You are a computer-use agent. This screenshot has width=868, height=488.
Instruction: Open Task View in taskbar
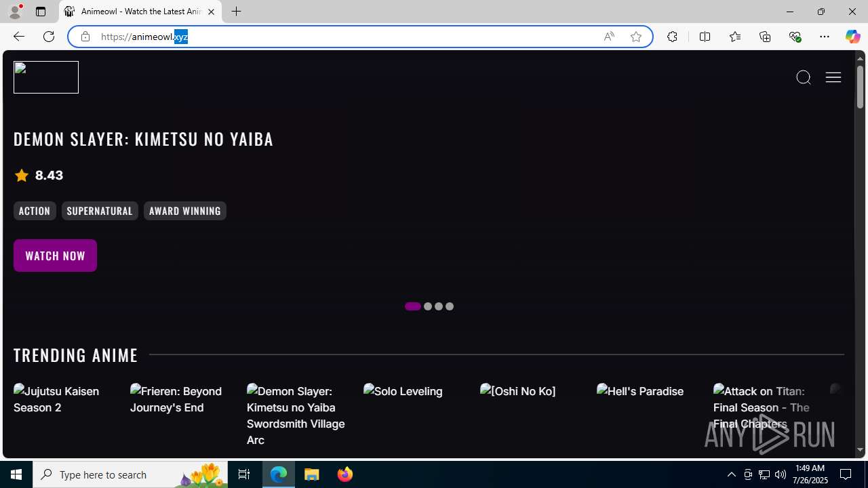tap(244, 474)
